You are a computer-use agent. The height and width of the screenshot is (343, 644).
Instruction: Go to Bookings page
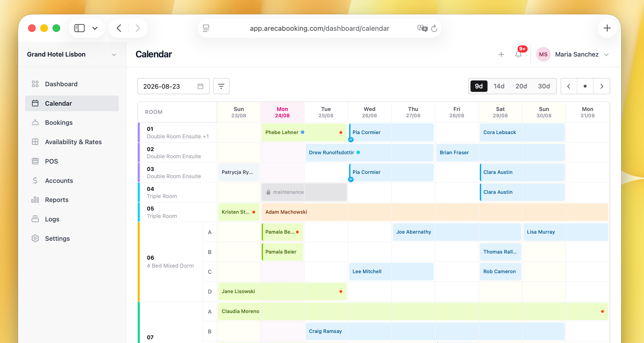coord(72,123)
